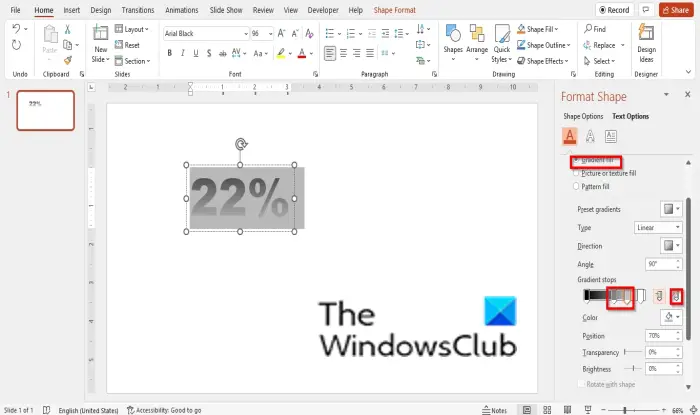
Task: Open the Shapes gallery
Action: [x=453, y=43]
